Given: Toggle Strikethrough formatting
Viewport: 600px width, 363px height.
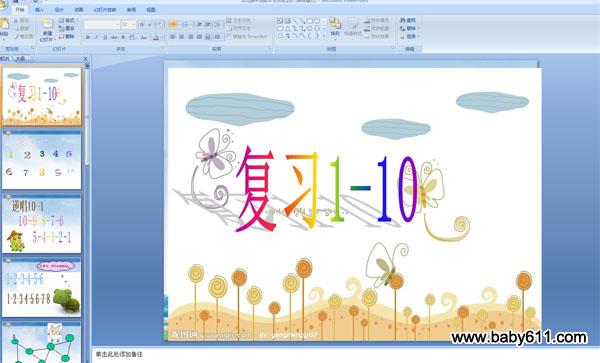Looking at the screenshot, I should (114, 37).
